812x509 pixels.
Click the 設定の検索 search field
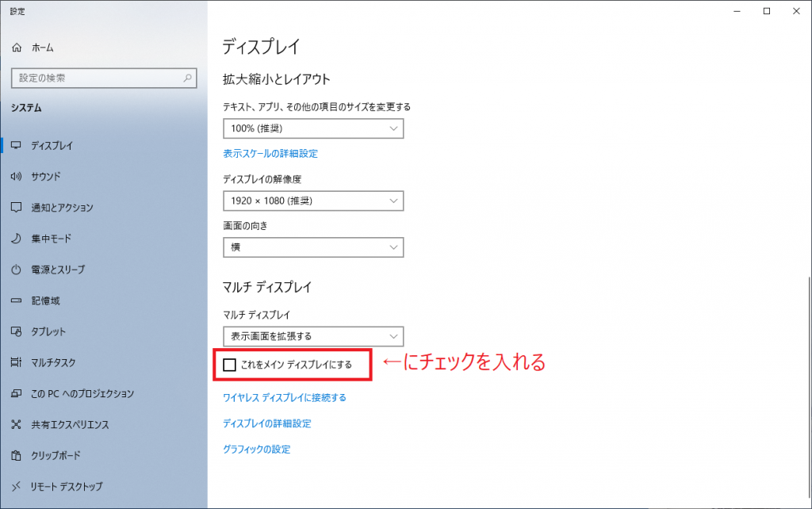[104, 78]
